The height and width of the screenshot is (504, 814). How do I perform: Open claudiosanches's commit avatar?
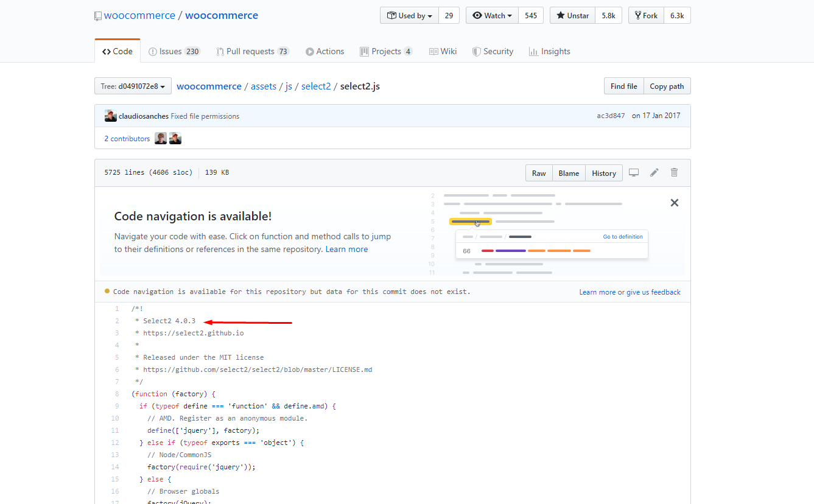(111, 115)
